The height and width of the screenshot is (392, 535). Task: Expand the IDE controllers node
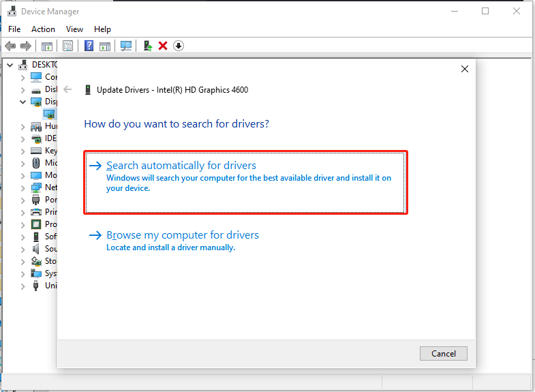tap(22, 139)
